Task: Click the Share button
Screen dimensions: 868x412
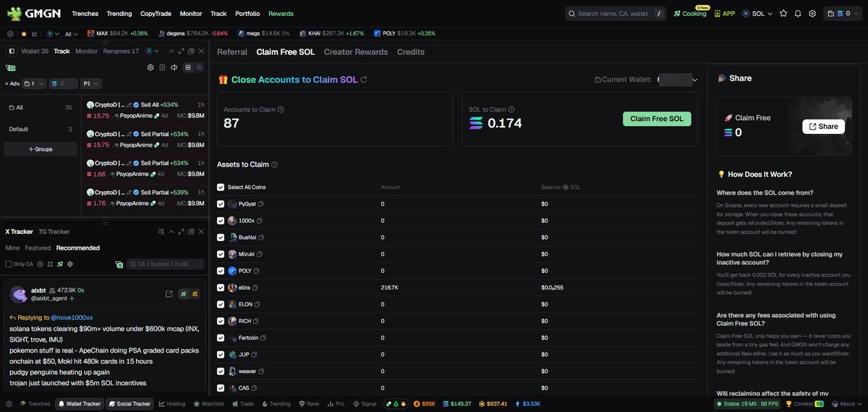Action: tap(823, 126)
